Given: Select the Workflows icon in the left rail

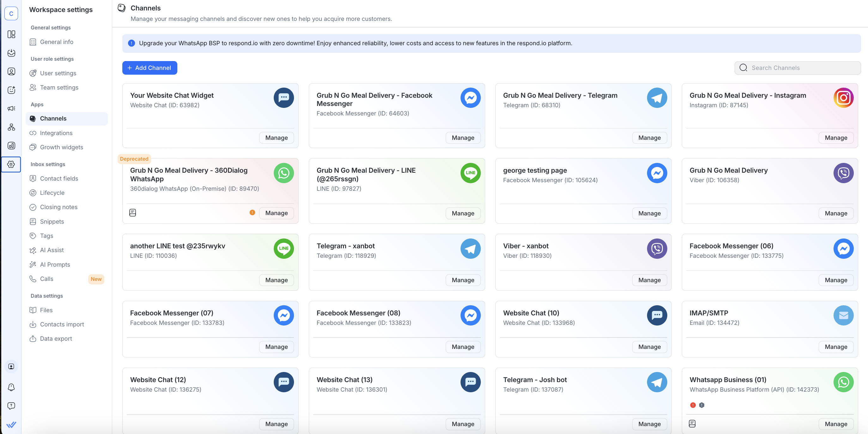Looking at the screenshot, I should 11,127.
